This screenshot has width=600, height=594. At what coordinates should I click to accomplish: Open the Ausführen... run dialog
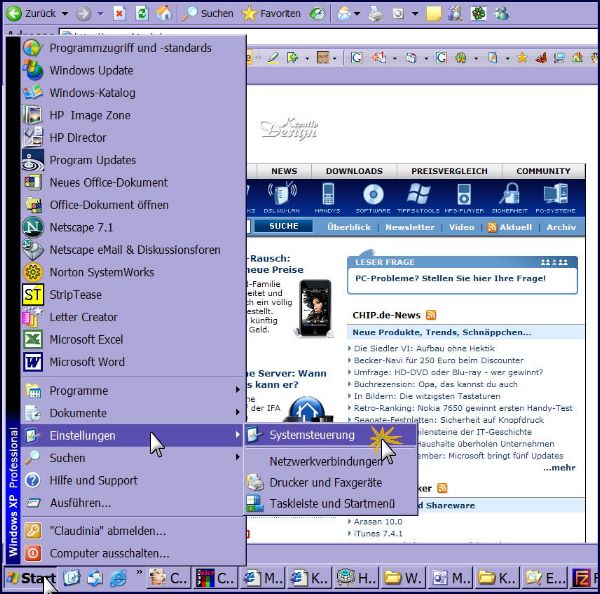pyautogui.click(x=134, y=503)
